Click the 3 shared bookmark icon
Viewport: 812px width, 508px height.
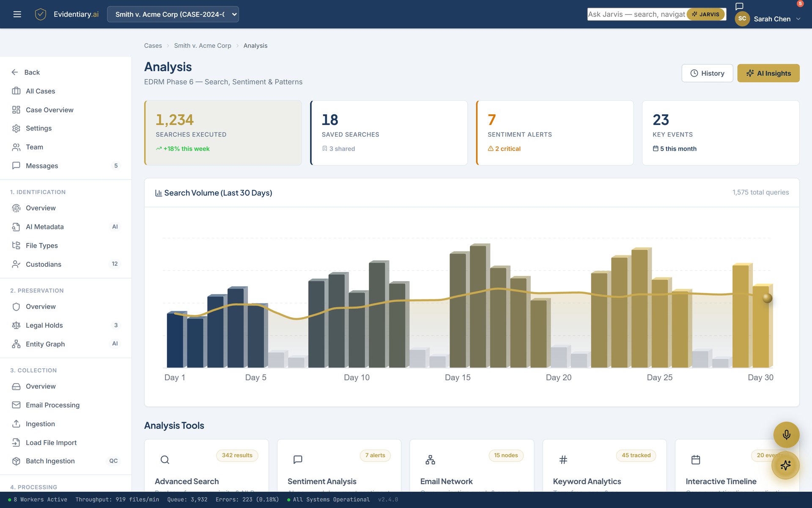[x=325, y=149]
